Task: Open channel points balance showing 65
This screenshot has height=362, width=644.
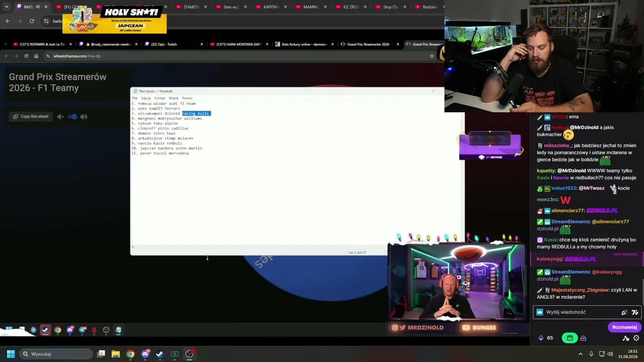Action: click(546, 338)
